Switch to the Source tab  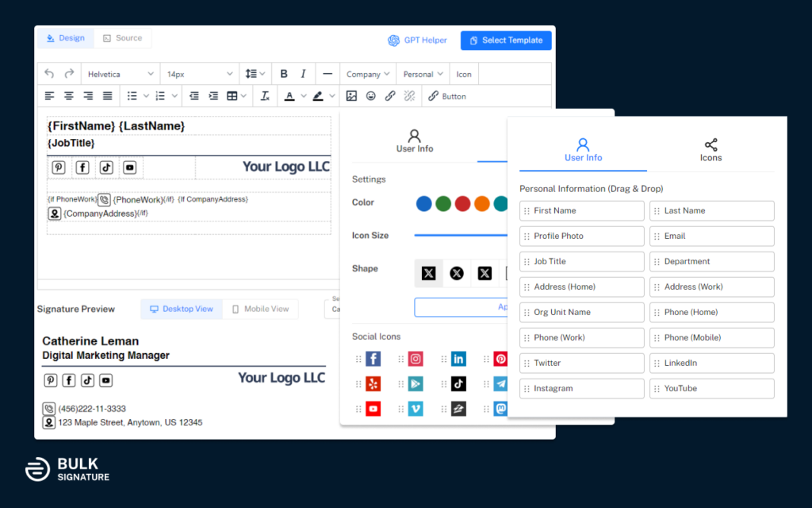[122, 38]
